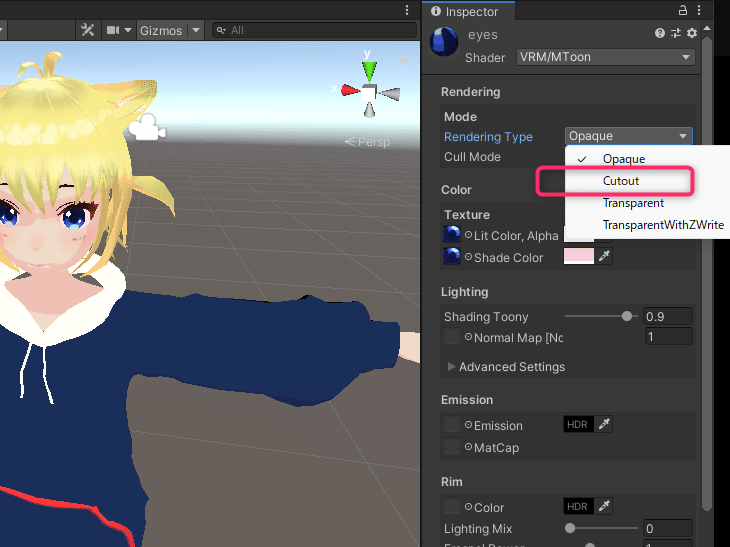Click the eyes material preview sphere
This screenshot has height=547, width=730.
pyautogui.click(x=444, y=41)
